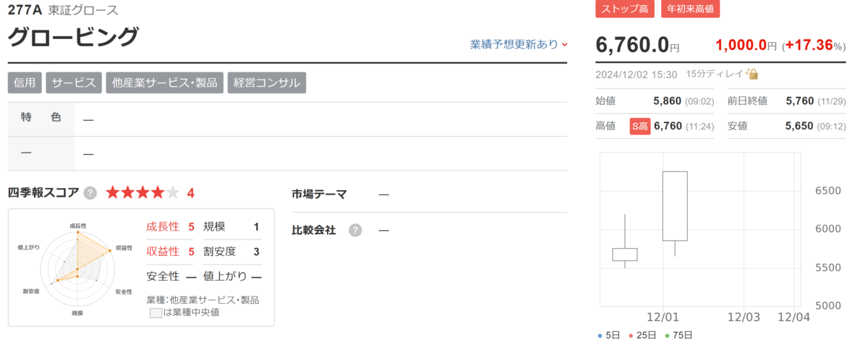Click the radar chart in 四季報スコア

point(77,270)
